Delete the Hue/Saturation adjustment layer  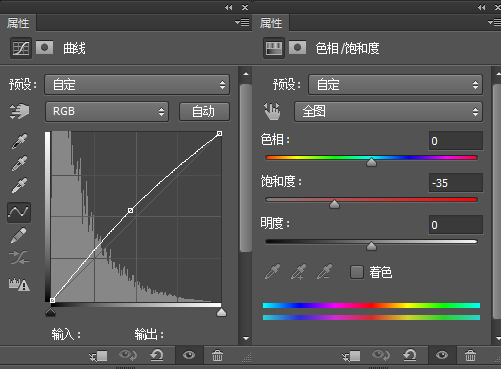(470, 356)
